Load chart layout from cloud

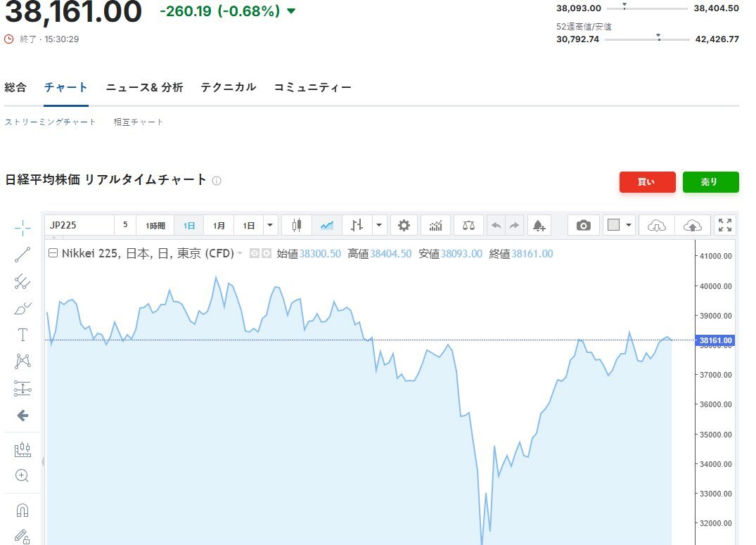click(x=657, y=225)
